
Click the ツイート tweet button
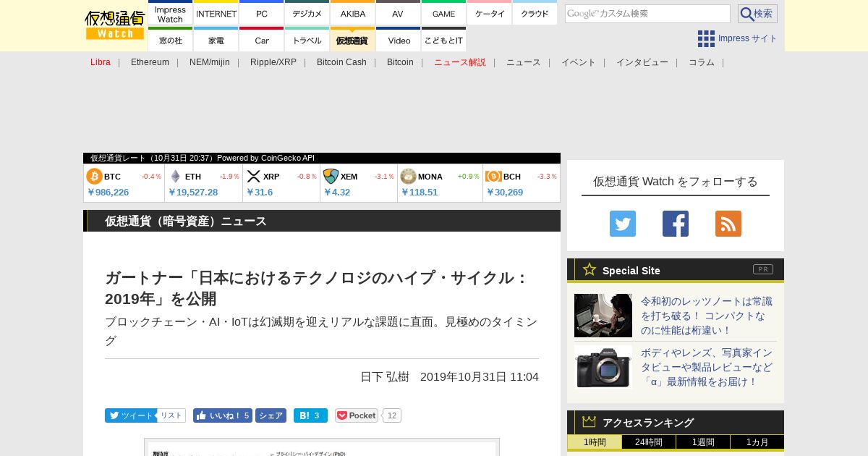[130, 415]
